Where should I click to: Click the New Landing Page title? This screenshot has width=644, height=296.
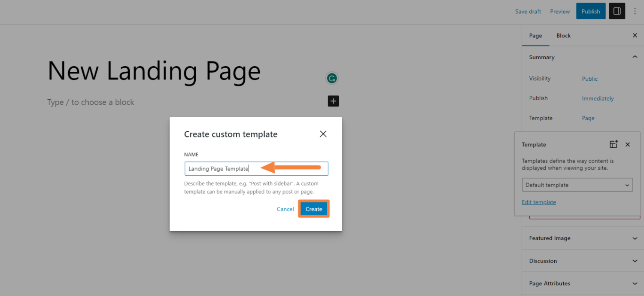[154, 71]
